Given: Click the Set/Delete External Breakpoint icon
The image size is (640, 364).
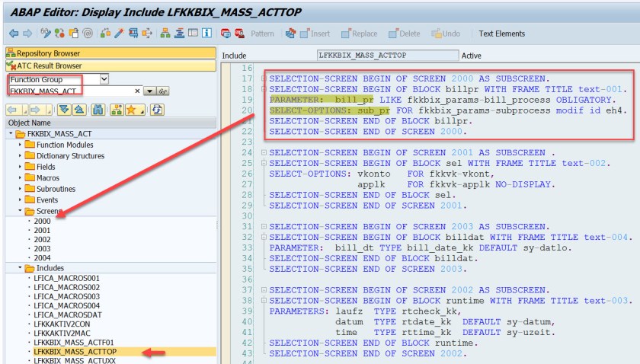Looking at the screenshot, I should point(239,34).
